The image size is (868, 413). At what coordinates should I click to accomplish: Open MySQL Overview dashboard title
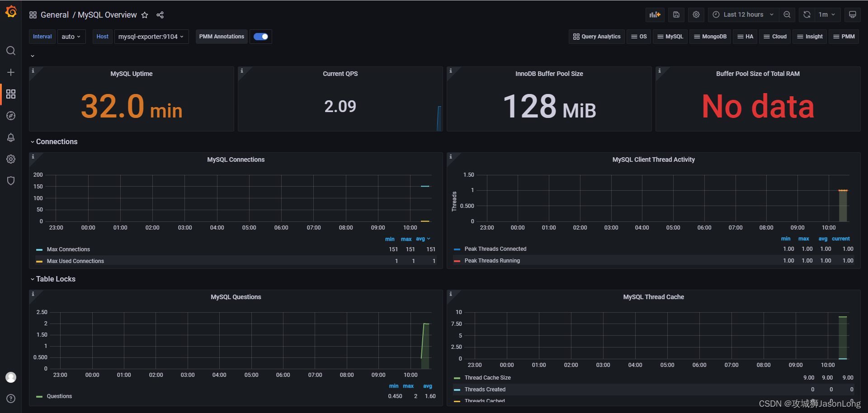pyautogui.click(x=107, y=15)
